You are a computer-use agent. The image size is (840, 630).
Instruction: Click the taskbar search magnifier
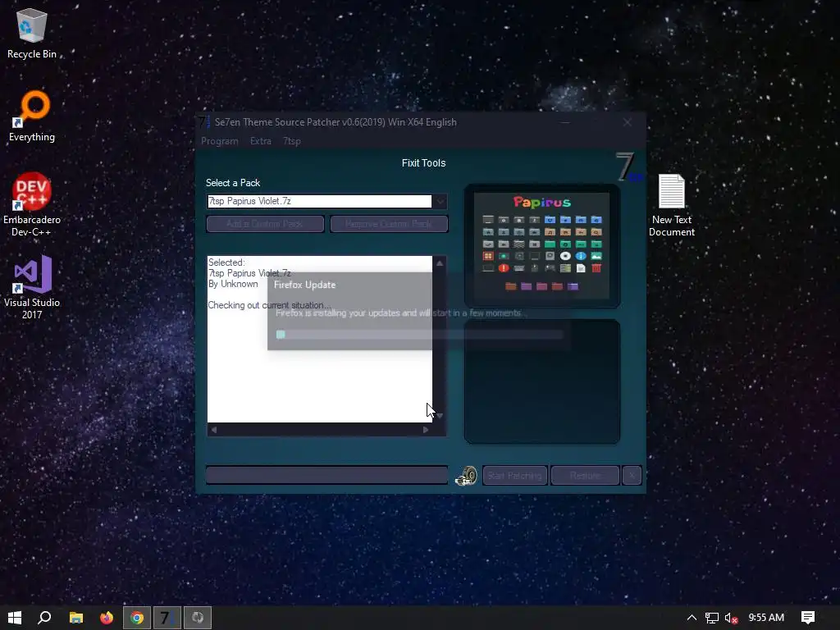coord(44,618)
